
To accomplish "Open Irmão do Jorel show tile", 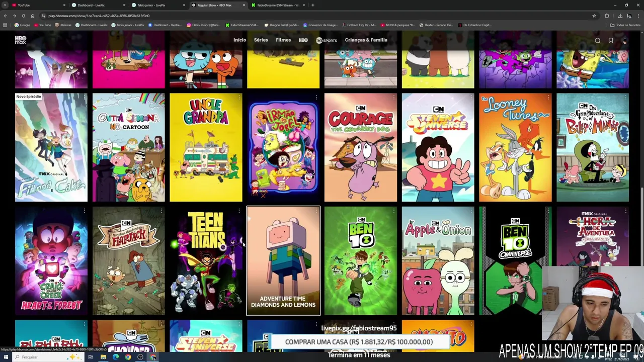I will (x=283, y=147).
